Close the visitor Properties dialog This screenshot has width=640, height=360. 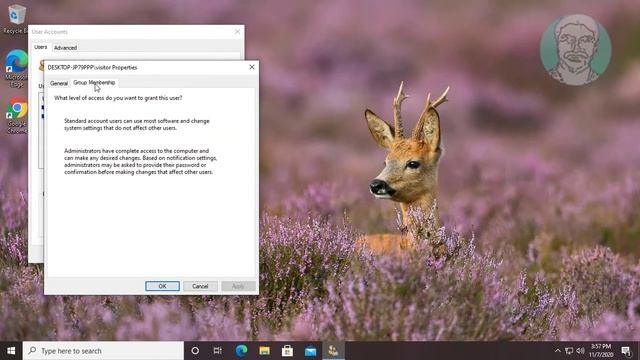point(252,67)
